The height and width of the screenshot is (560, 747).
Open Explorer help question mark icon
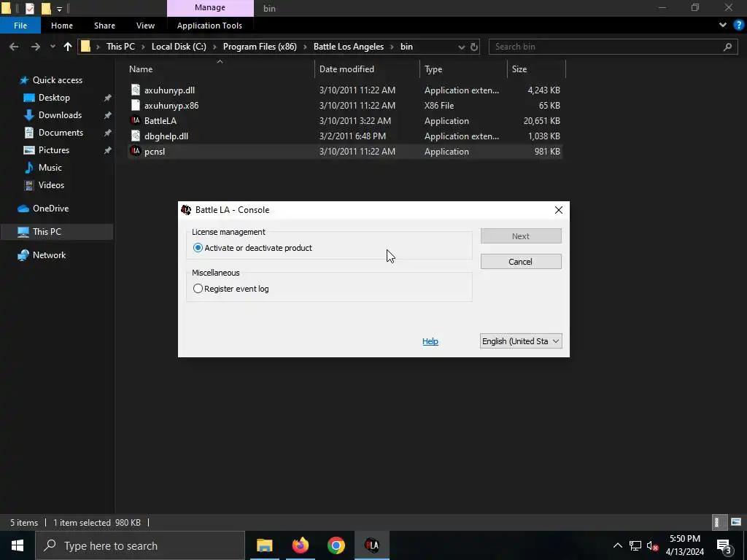[x=738, y=26]
